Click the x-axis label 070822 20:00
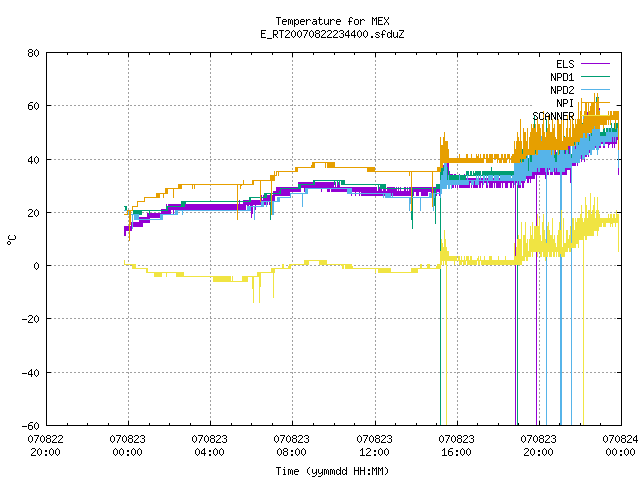The width and height of the screenshot is (640, 480). point(45,446)
